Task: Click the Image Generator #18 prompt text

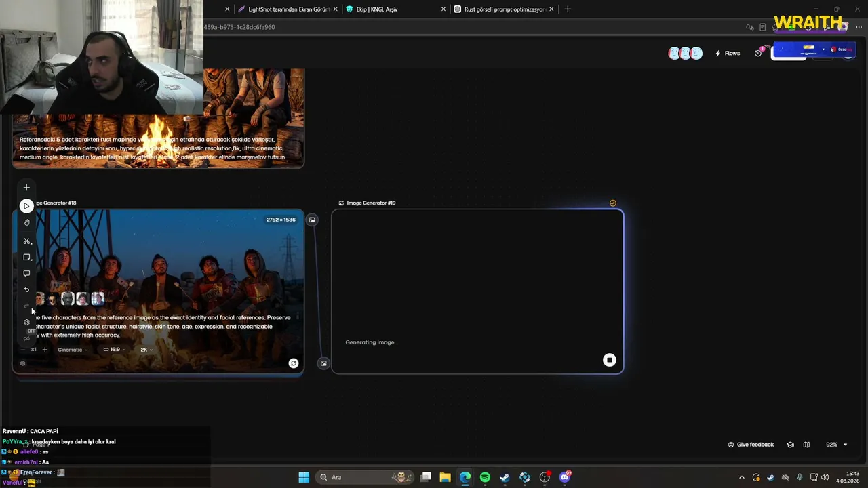Action: coord(163,326)
